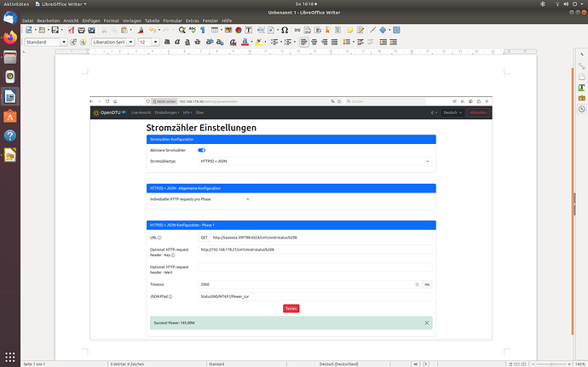Click the Insert Hyperlink icon

(x=297, y=30)
